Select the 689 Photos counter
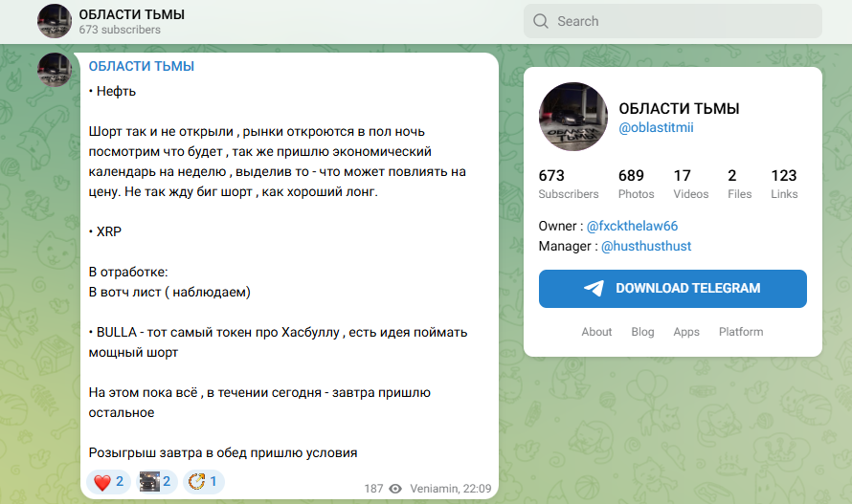The image size is (852, 504). coord(637,185)
